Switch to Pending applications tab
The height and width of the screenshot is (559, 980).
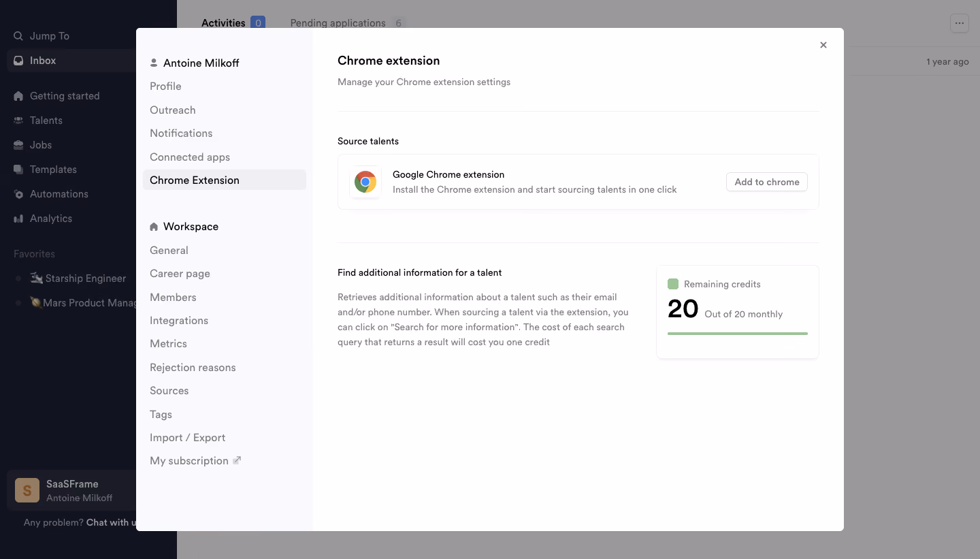347,23
